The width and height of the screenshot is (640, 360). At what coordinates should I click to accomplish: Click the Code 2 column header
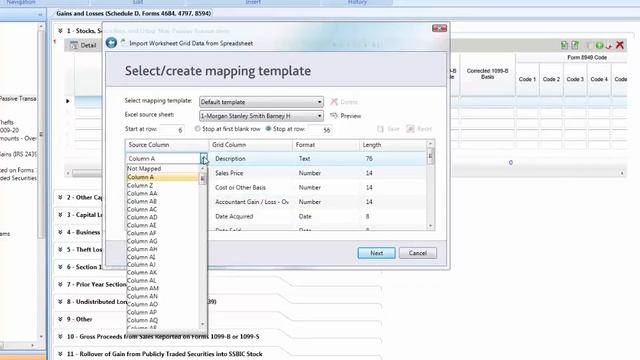pyautogui.click(x=551, y=79)
